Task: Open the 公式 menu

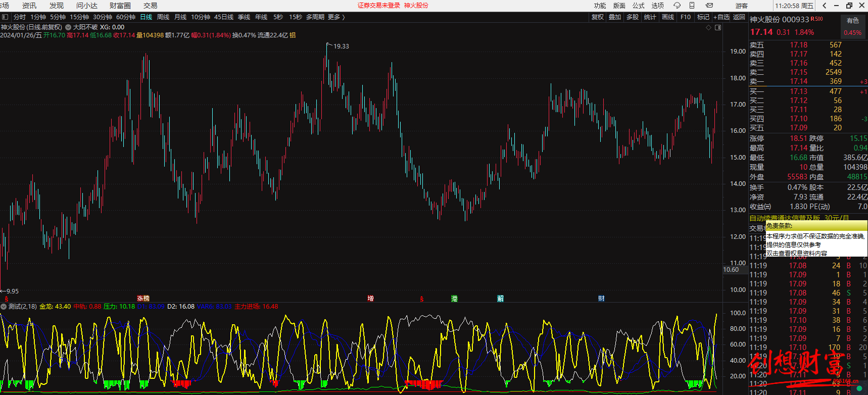Action: [x=639, y=6]
